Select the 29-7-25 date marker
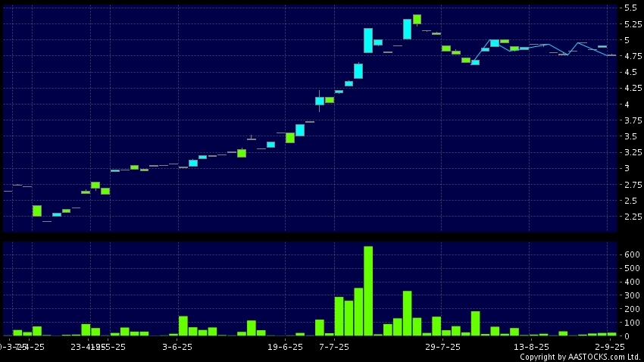This screenshot has width=644, height=362. pyautogui.click(x=442, y=347)
